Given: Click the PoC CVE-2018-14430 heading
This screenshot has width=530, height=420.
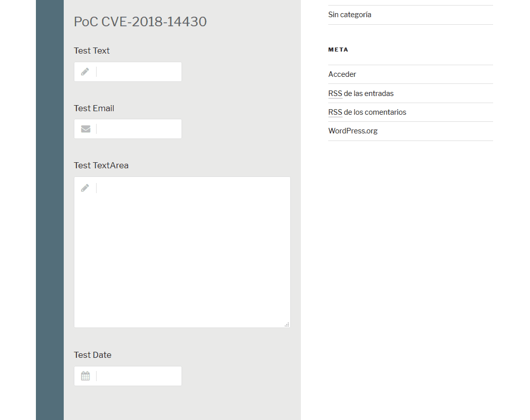Looking at the screenshot, I should click(x=140, y=22).
